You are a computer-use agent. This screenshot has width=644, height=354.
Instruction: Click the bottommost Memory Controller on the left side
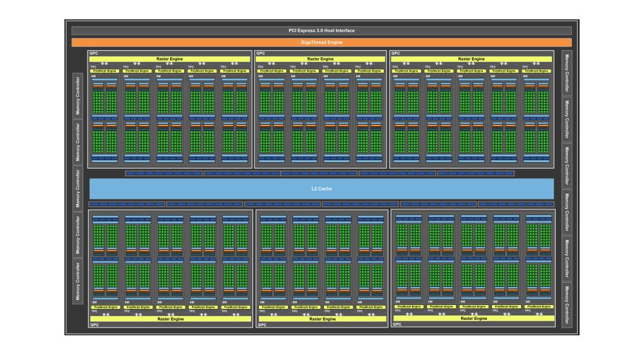point(78,281)
